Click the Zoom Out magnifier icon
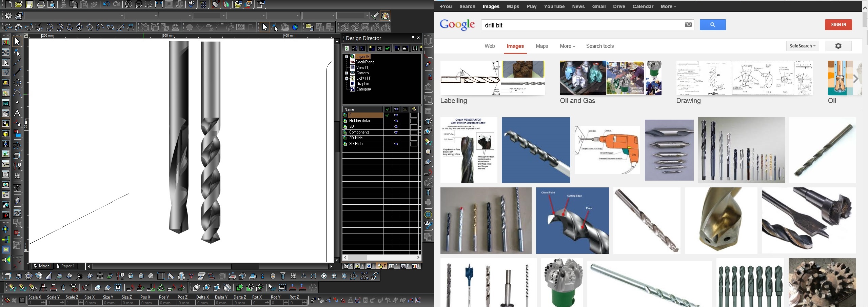 138,4
